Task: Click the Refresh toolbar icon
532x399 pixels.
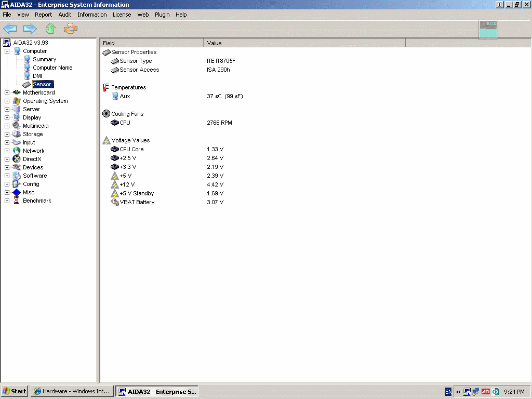Action: 71,29
